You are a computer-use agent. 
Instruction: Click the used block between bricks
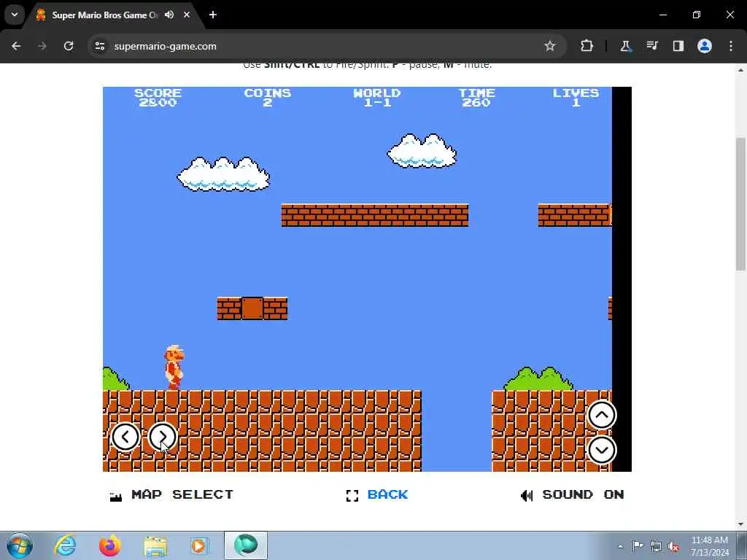(252, 308)
